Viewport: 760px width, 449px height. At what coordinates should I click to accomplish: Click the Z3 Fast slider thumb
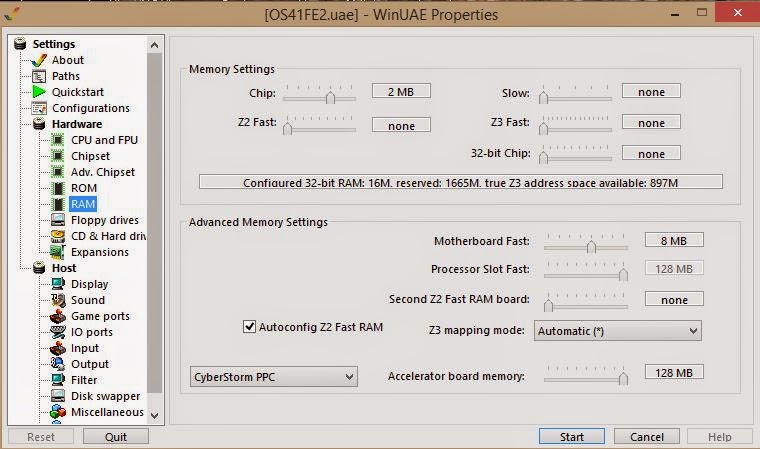pyautogui.click(x=543, y=128)
